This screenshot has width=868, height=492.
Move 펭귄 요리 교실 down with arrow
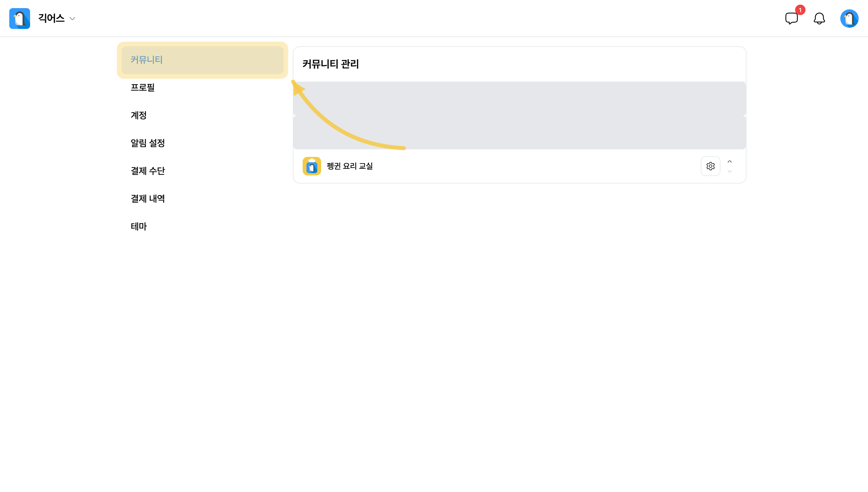coord(729,171)
